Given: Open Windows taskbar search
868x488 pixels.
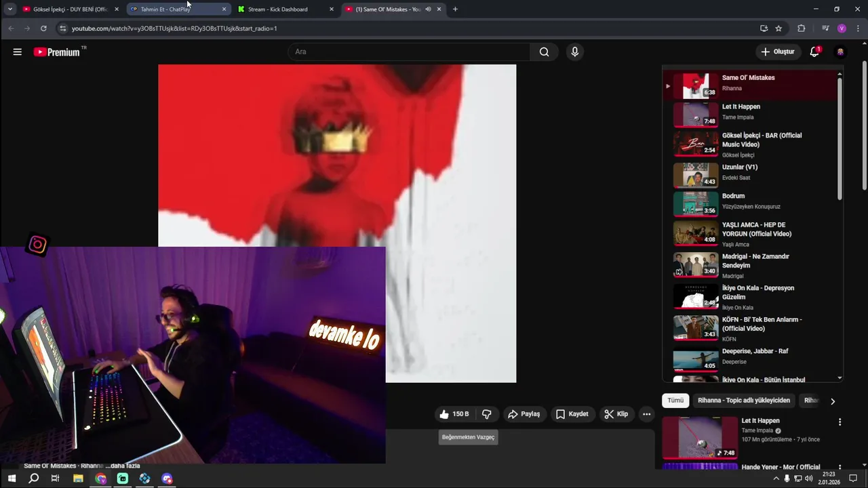Looking at the screenshot, I should [x=33, y=479].
